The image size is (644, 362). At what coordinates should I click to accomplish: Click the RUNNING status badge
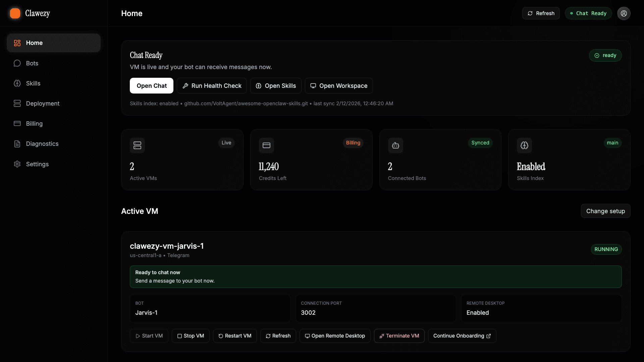pos(606,249)
